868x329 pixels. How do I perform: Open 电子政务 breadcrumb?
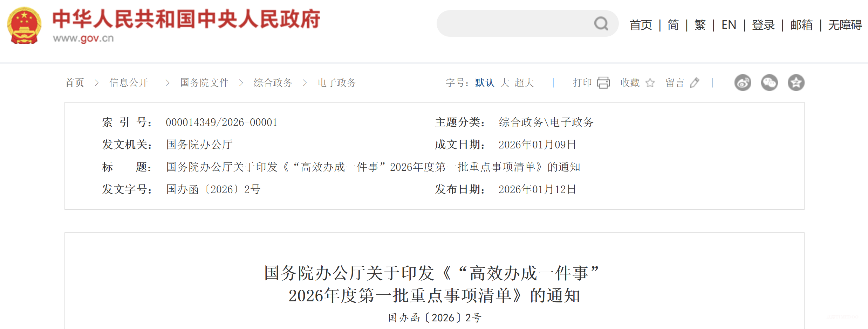[x=337, y=83]
